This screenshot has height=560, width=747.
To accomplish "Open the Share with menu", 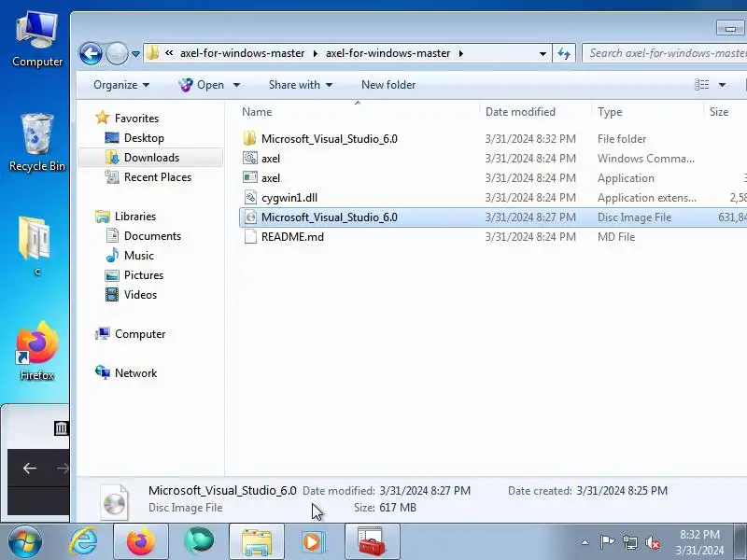I will 300,85.
